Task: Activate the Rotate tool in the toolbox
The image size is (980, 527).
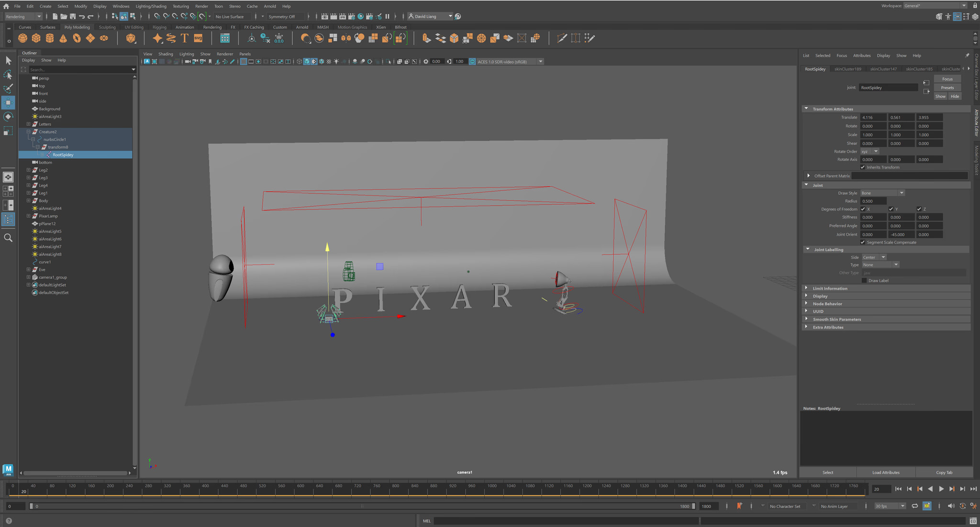Action: tap(8, 116)
